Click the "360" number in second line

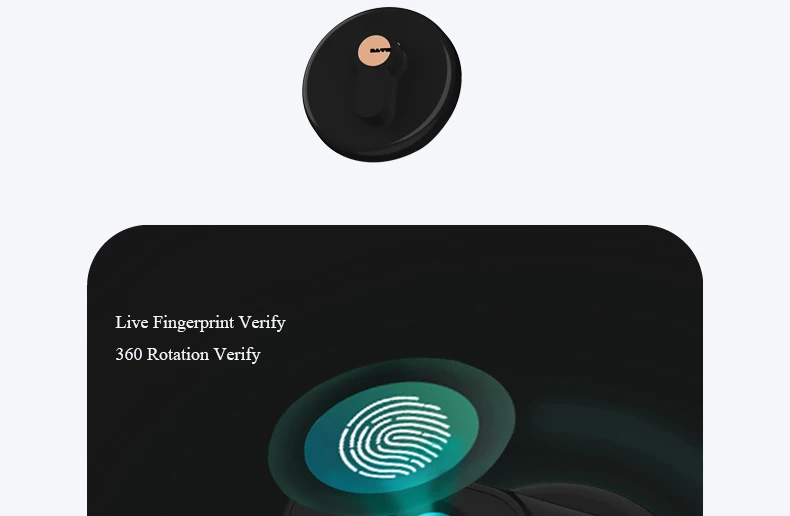pyautogui.click(x=129, y=354)
